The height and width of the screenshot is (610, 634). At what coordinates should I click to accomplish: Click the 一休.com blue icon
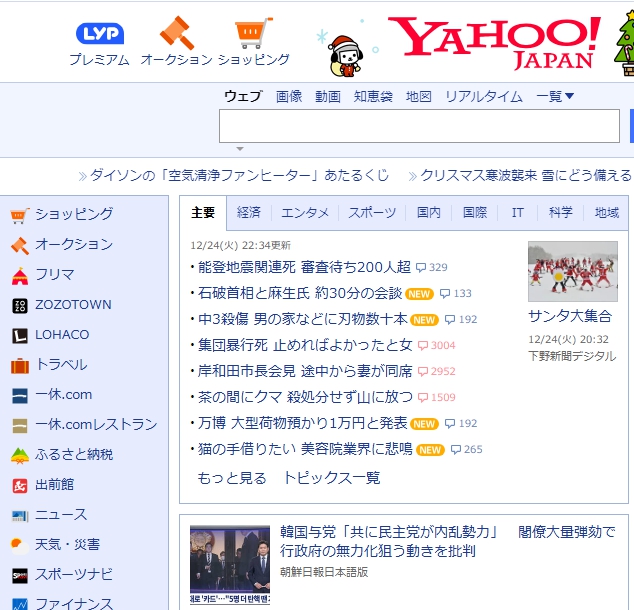(x=20, y=396)
